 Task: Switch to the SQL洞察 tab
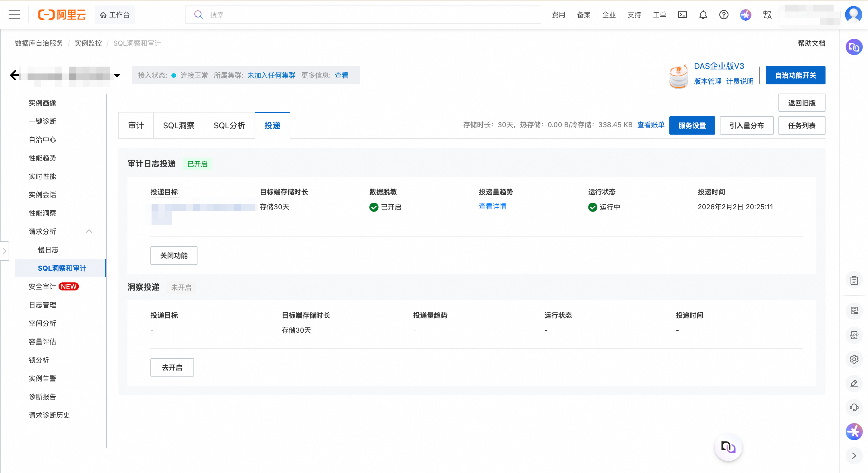pyautogui.click(x=179, y=125)
